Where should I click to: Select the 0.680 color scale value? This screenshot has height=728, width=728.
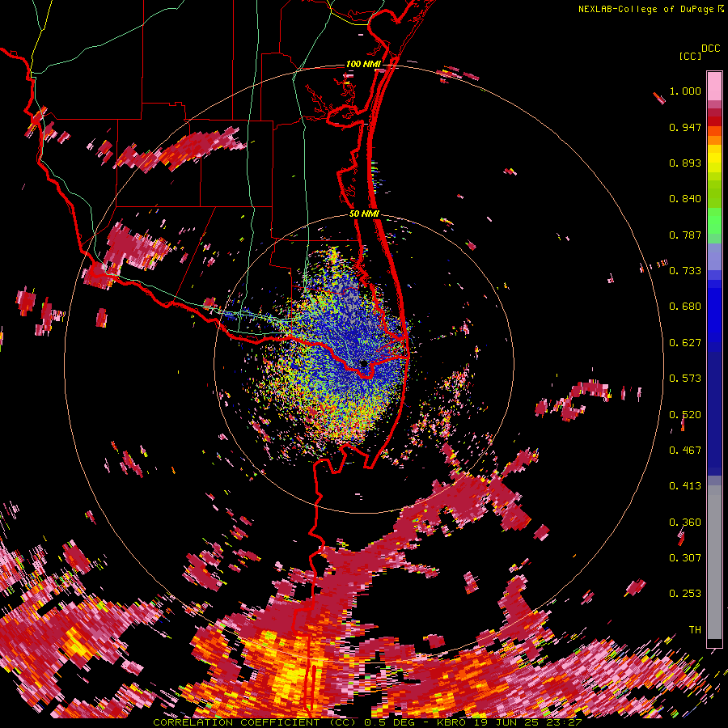[685, 307]
